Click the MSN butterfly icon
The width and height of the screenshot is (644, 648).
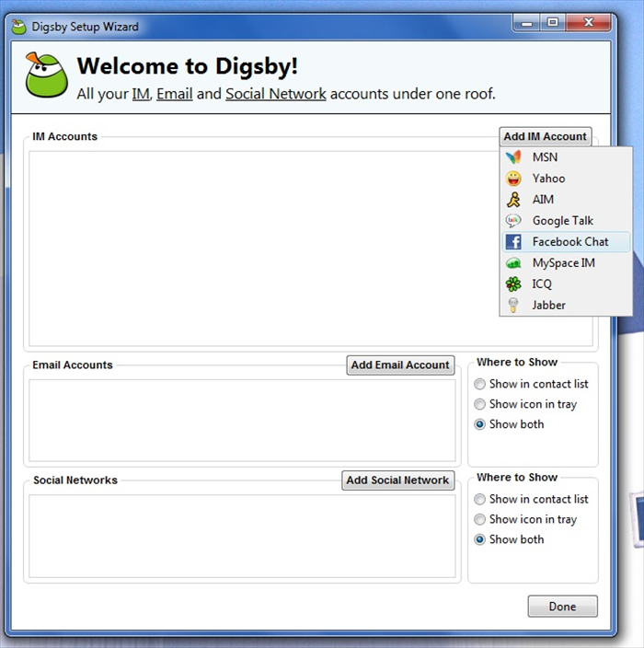[513, 157]
